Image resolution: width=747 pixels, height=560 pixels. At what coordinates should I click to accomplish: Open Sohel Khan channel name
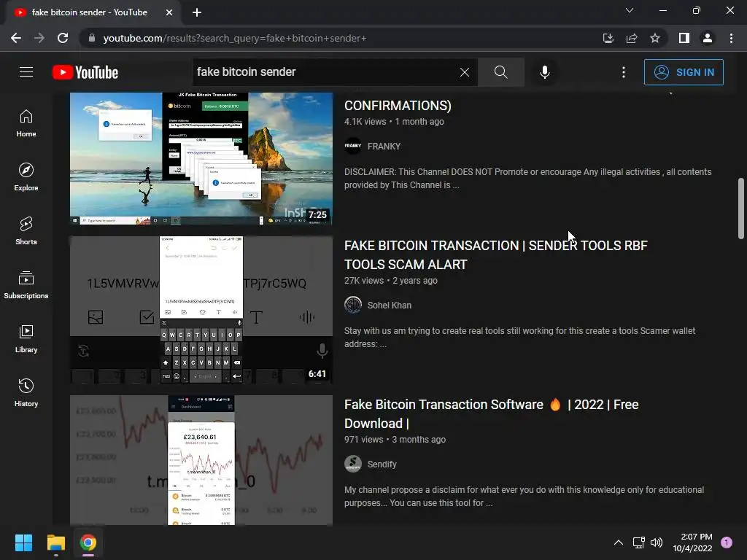(x=390, y=306)
